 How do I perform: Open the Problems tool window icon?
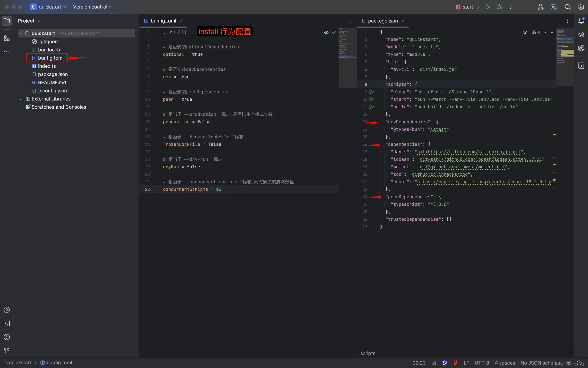click(x=7, y=337)
